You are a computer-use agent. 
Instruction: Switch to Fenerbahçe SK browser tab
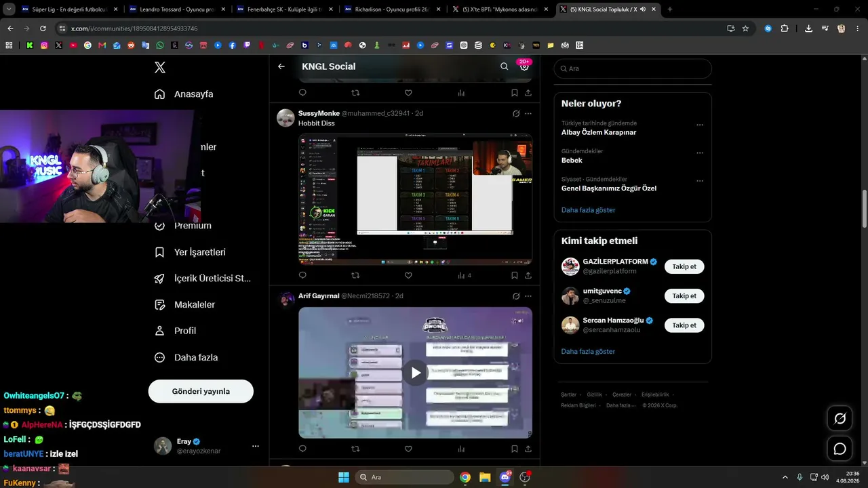coord(284,9)
